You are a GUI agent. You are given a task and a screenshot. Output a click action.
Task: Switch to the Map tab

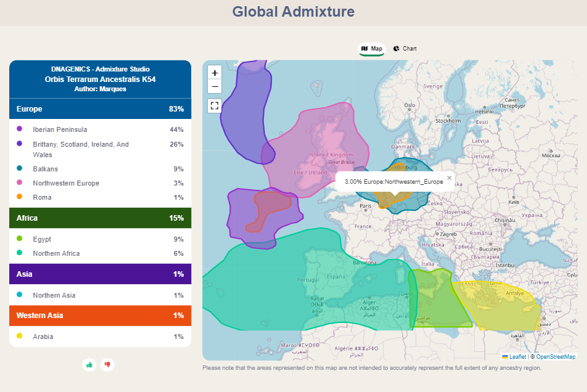[x=372, y=49]
